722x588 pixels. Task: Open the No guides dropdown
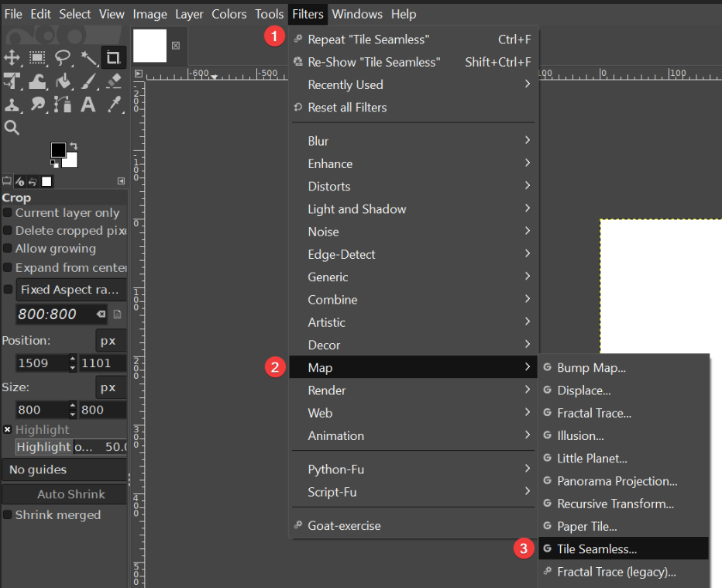[x=64, y=469]
